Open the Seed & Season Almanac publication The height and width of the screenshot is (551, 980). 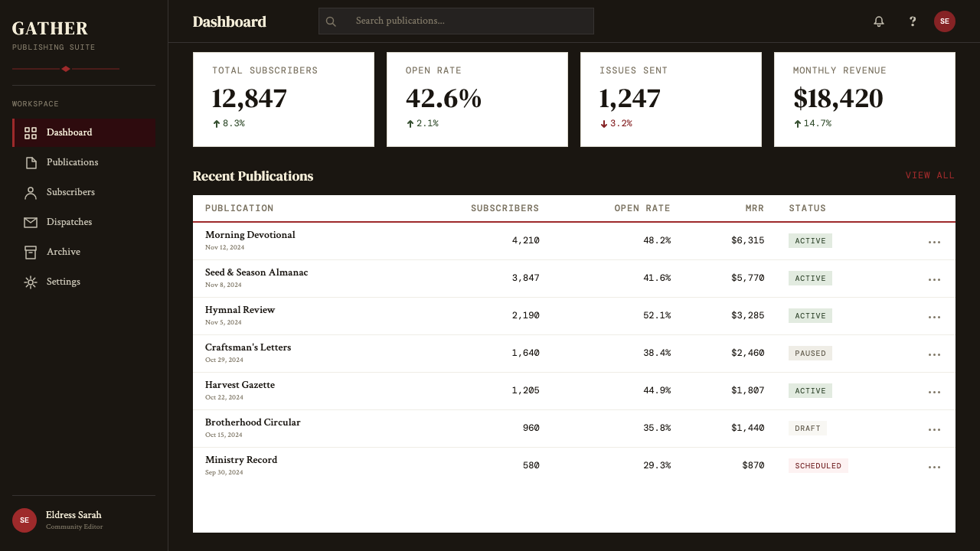coord(256,272)
